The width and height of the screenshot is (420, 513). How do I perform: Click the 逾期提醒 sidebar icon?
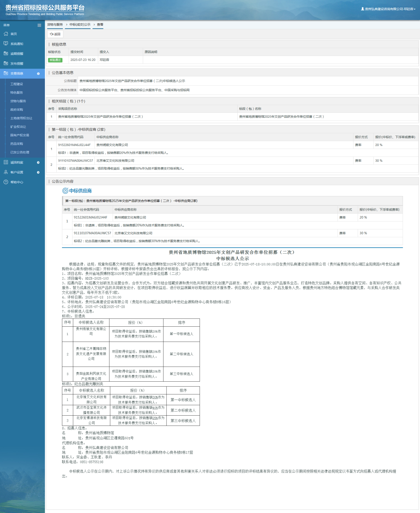click(6, 54)
